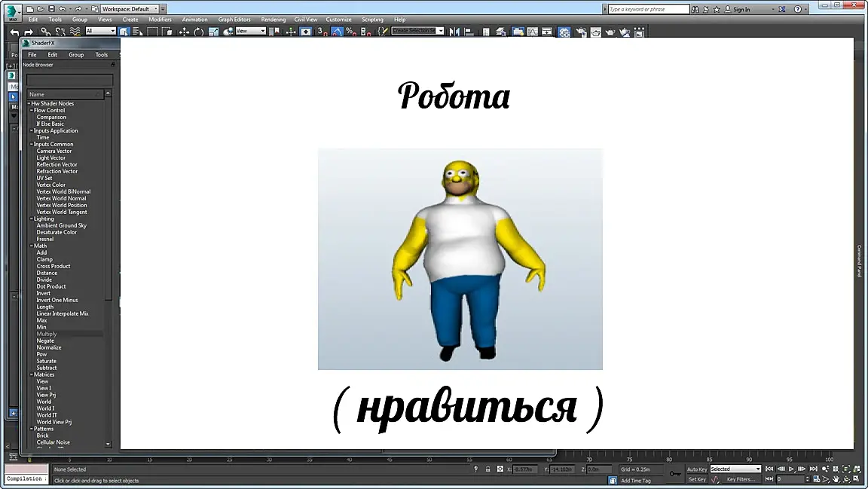Screen dimensions: 868x489
Task: Go to the animation end frame
Action: click(814, 469)
